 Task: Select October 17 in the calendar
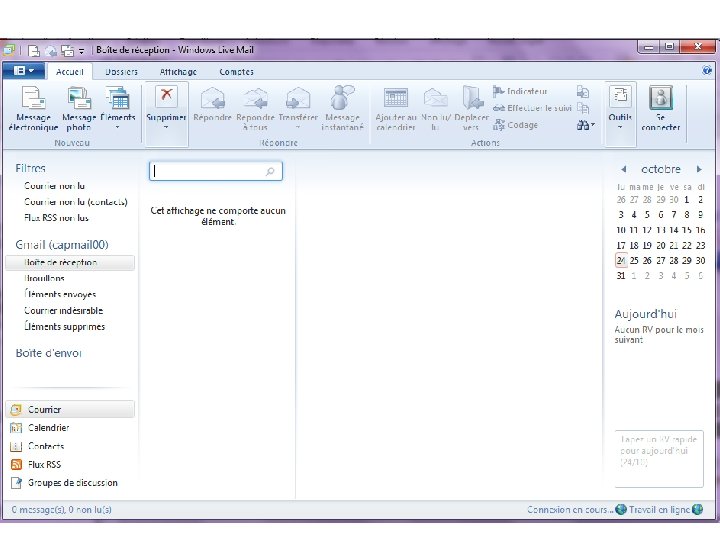click(x=621, y=245)
